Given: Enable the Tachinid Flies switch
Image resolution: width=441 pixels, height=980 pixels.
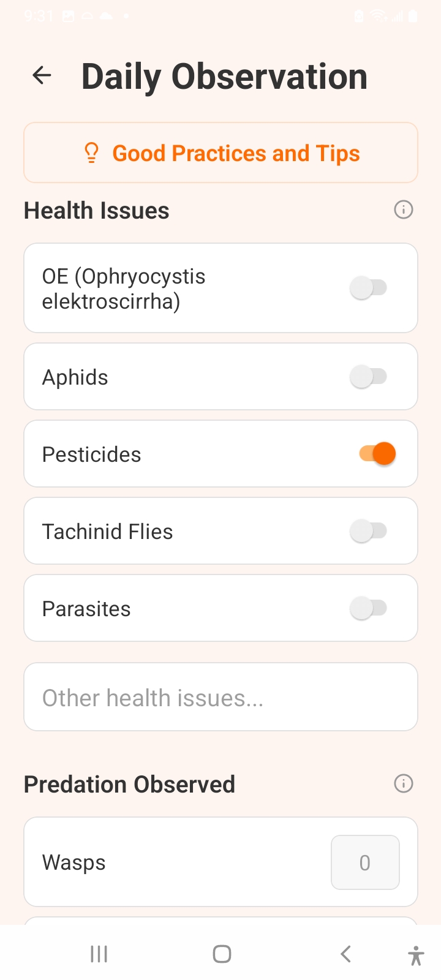Looking at the screenshot, I should (369, 531).
